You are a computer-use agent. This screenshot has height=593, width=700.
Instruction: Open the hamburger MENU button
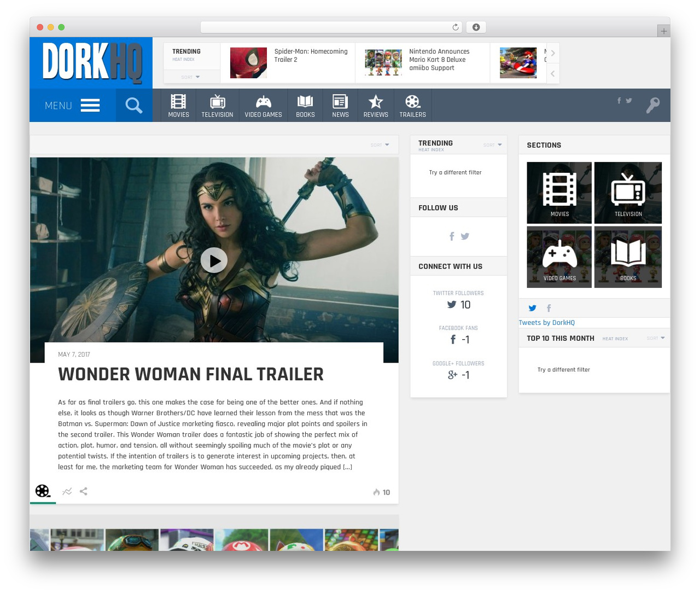tap(72, 105)
